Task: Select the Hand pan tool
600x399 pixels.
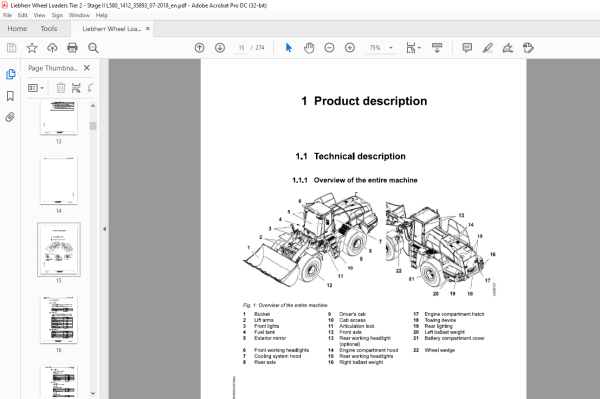Action: coord(309,48)
